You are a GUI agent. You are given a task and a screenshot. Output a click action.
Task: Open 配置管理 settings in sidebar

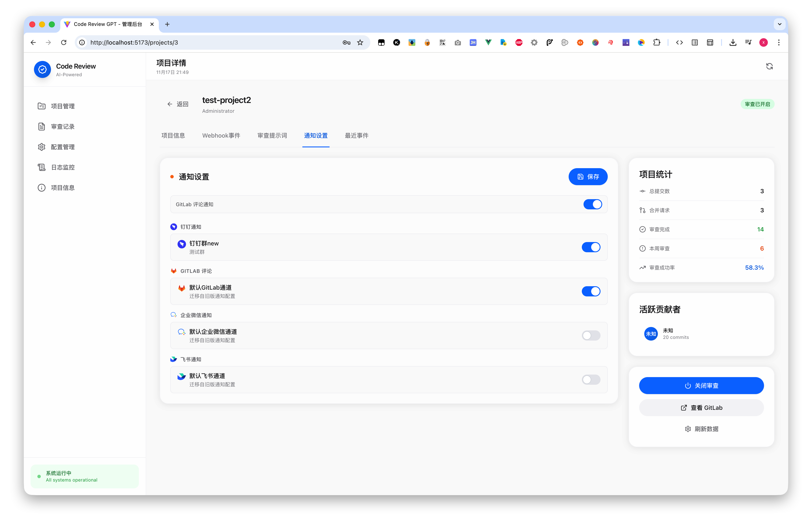tap(63, 147)
